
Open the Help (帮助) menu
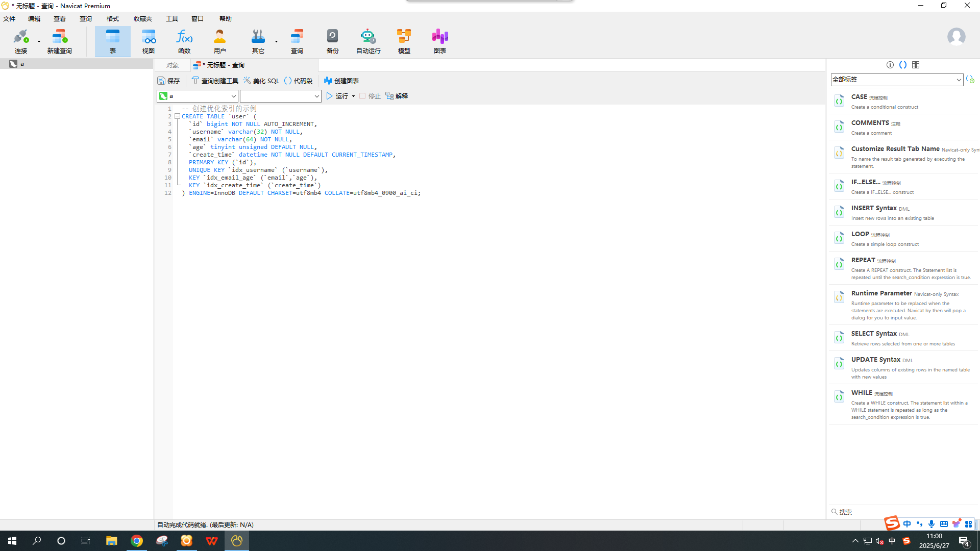[x=226, y=18]
